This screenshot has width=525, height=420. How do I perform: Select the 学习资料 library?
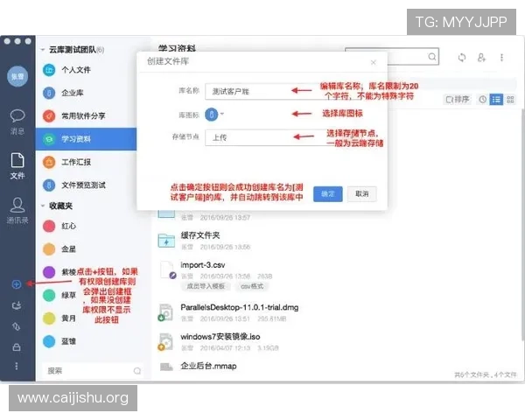86,138
